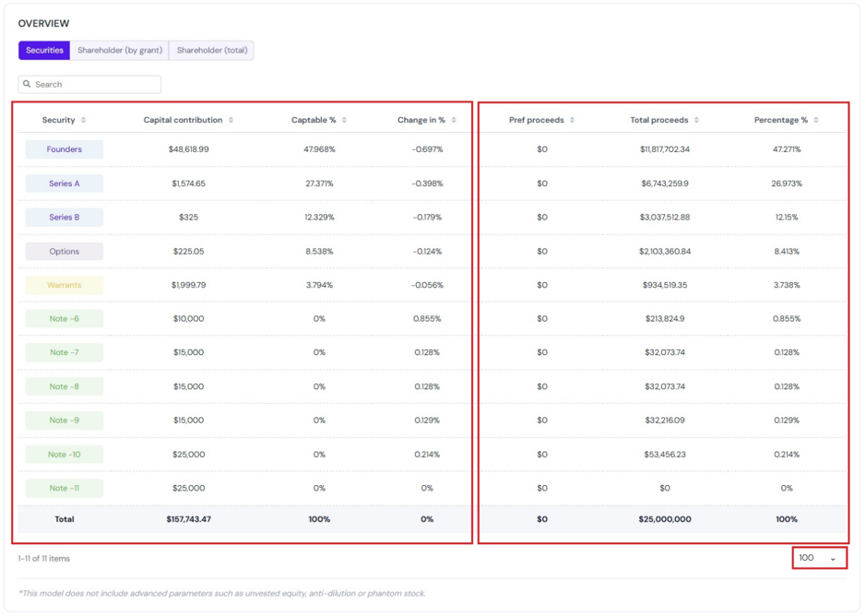Click the OVERVIEW section heading
866x616 pixels.
(43, 23)
